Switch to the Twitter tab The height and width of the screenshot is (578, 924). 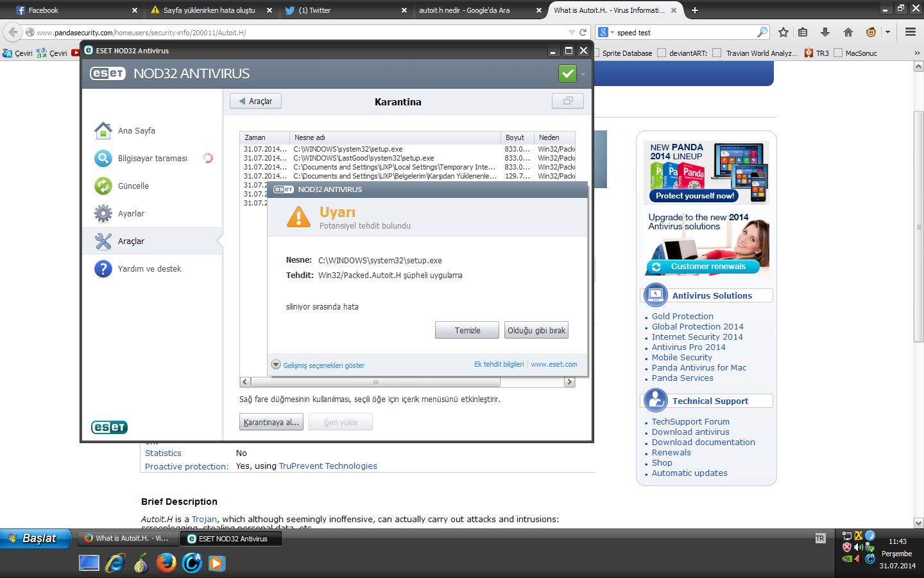coord(345,10)
